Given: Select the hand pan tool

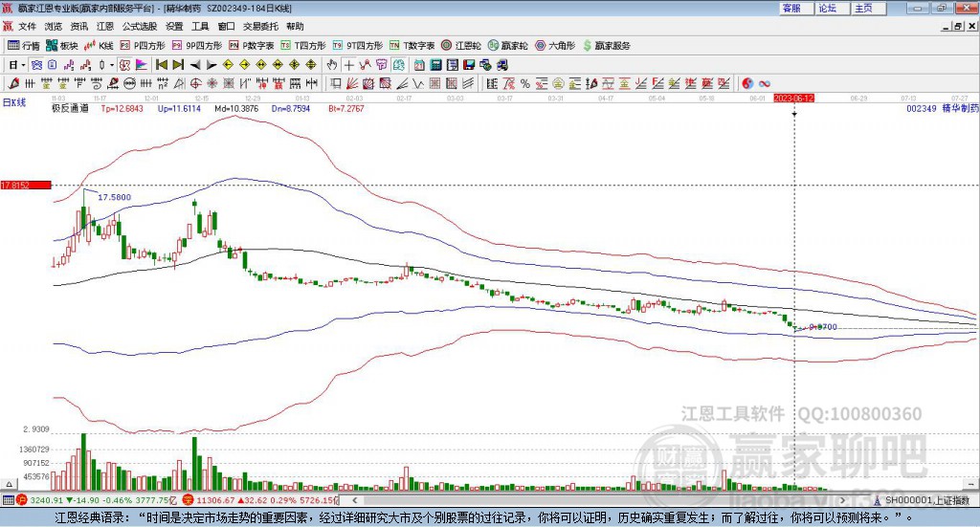Looking at the screenshot, I should (x=332, y=65).
